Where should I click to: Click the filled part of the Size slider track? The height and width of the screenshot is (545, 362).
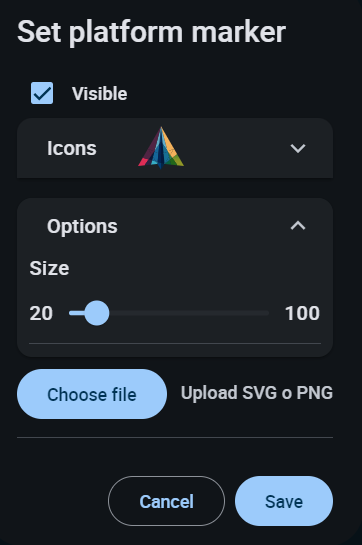77,313
